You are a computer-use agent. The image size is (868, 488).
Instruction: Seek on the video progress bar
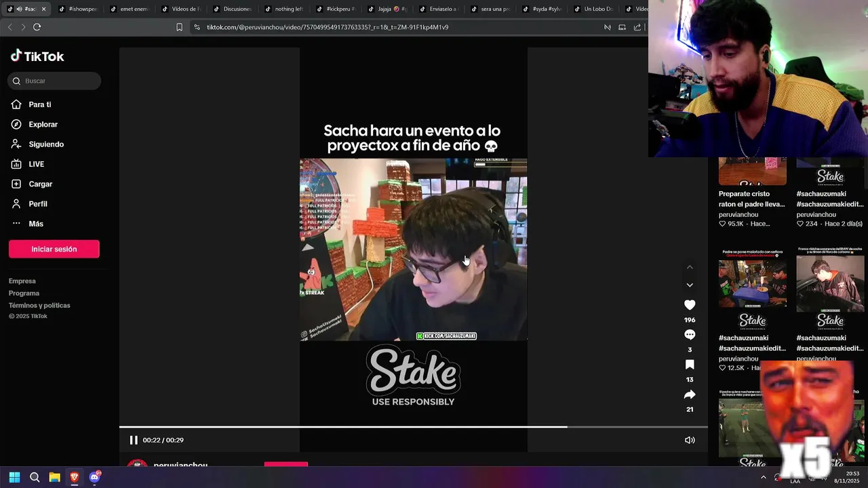pyautogui.click(x=414, y=427)
